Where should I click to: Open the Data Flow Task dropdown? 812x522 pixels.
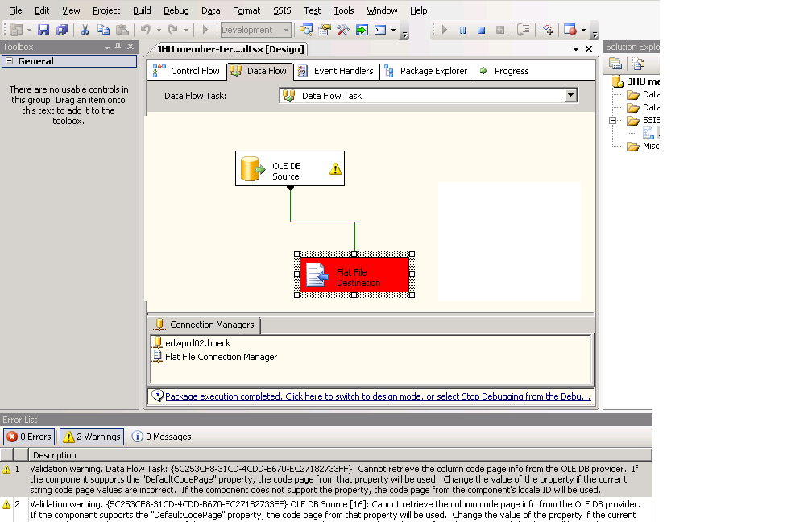[571, 95]
